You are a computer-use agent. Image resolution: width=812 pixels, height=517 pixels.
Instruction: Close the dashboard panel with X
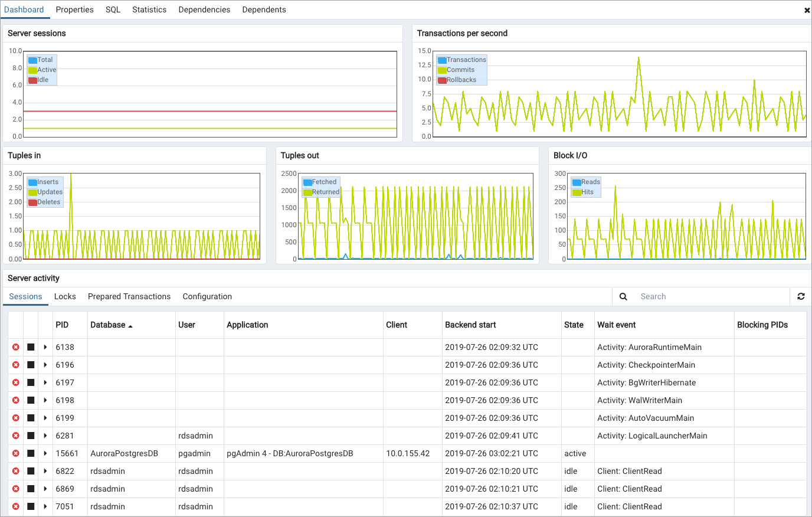807,10
